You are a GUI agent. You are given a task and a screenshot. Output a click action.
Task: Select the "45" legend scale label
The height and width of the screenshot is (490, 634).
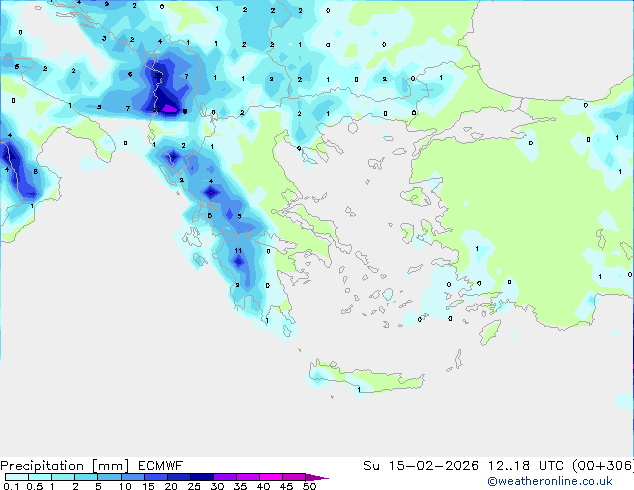click(286, 486)
